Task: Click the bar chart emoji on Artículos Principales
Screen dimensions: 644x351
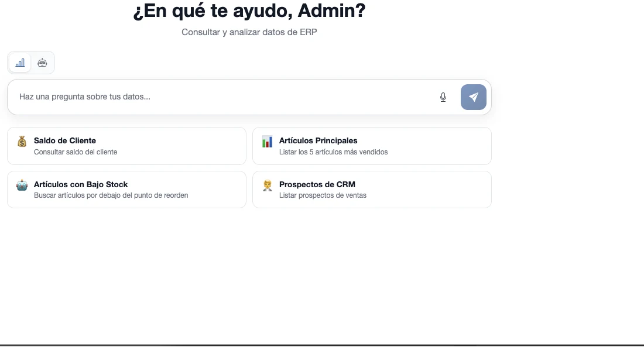Action: pyautogui.click(x=268, y=142)
